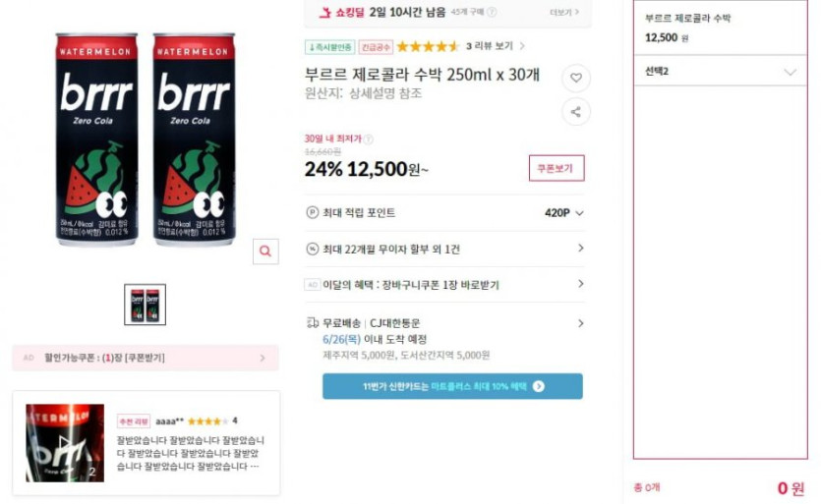Click help icon beside 45개 구매

pyautogui.click(x=492, y=12)
